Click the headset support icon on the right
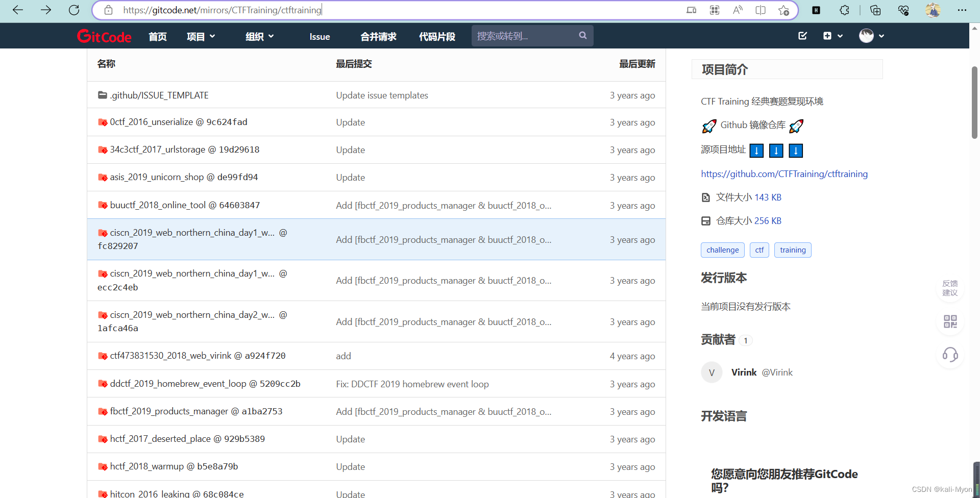980x498 pixels. 949,355
